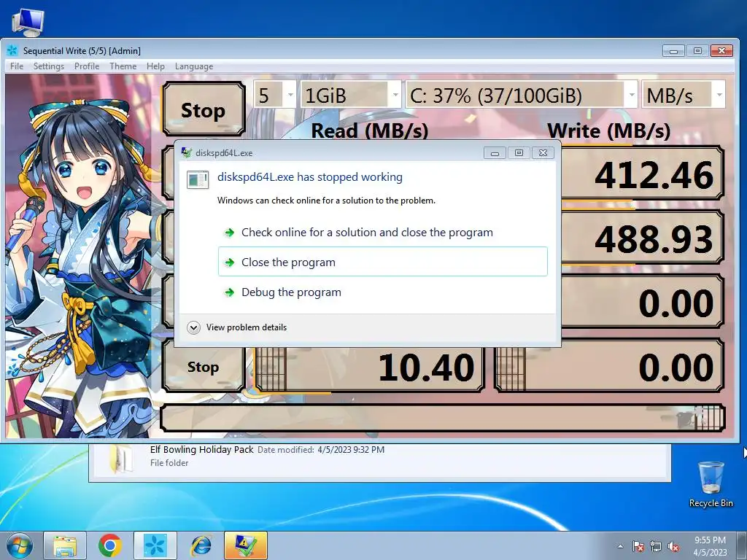Open the network tray icon
747x560 pixels.
click(x=656, y=546)
